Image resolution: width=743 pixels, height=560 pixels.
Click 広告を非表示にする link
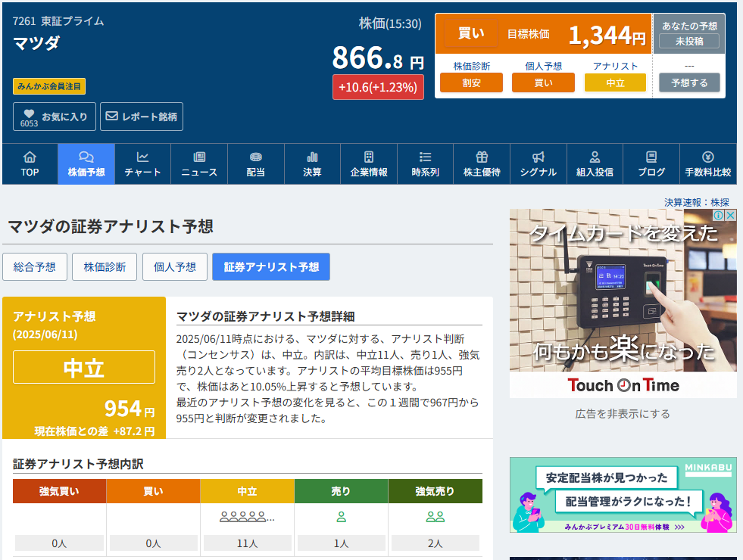(623, 414)
